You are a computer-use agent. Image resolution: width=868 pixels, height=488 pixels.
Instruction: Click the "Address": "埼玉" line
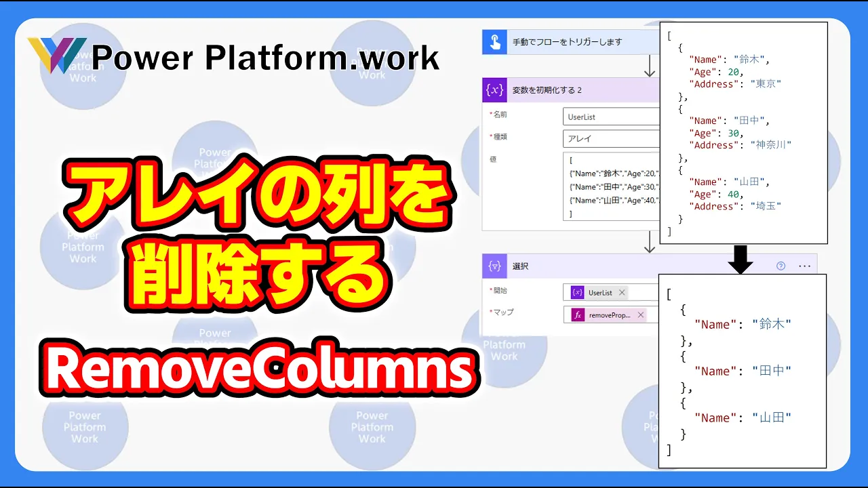[735, 206]
